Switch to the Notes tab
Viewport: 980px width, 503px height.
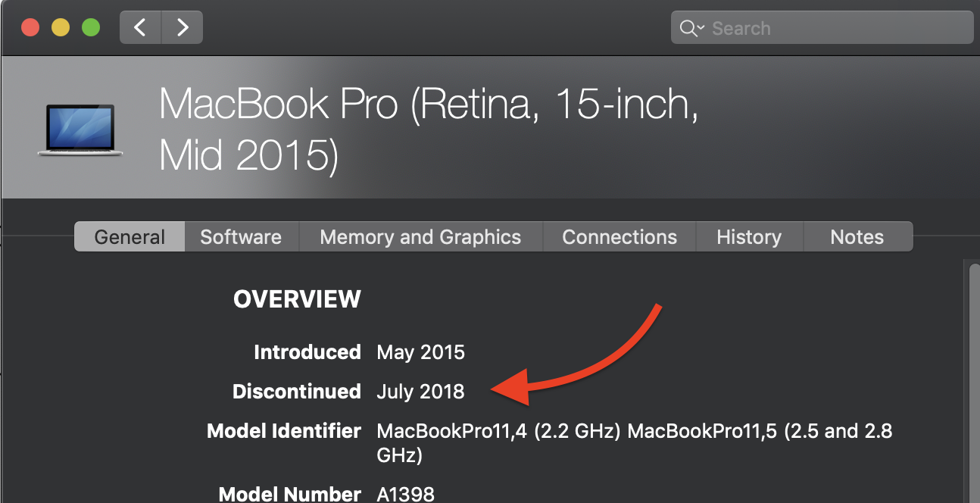point(857,237)
